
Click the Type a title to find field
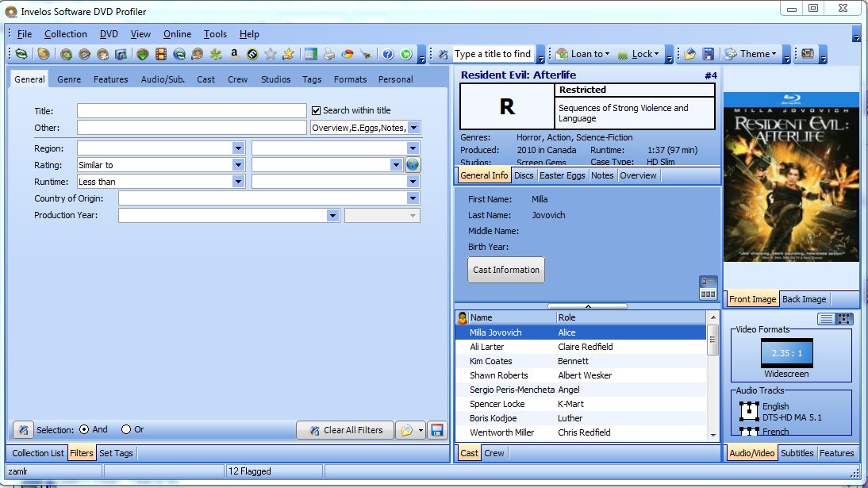(x=494, y=54)
